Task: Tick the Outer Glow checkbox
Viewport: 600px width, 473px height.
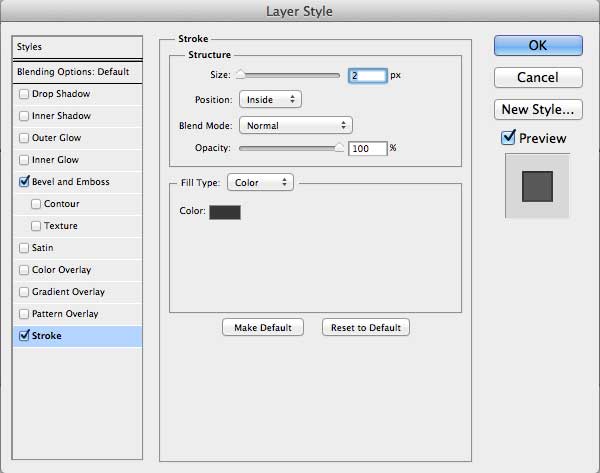Action: click(24, 138)
